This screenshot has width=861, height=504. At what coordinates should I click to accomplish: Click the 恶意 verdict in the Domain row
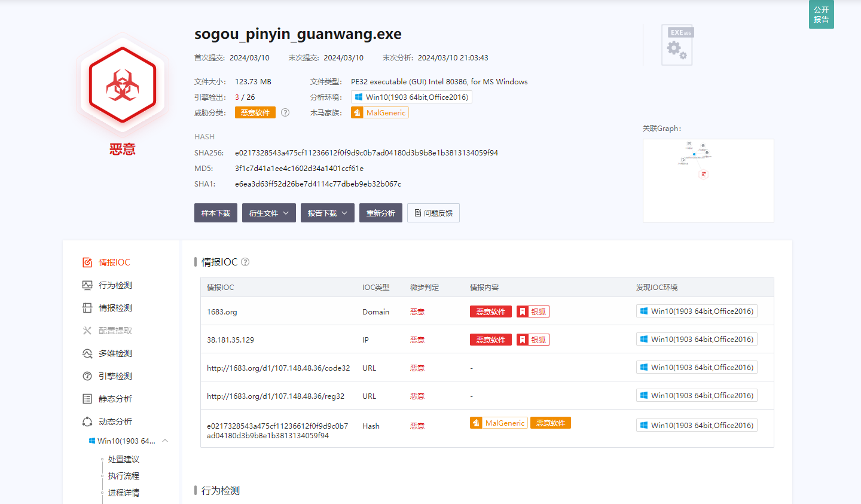tap(417, 312)
